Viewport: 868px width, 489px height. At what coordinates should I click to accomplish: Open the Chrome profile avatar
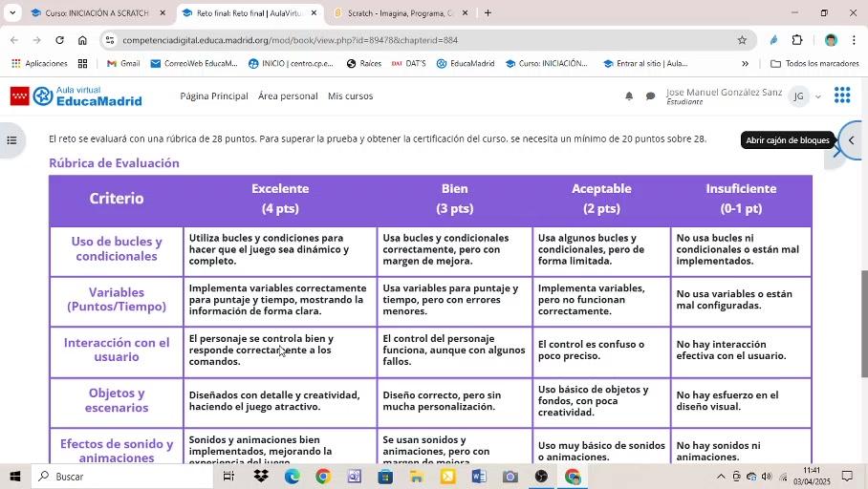pos(831,40)
